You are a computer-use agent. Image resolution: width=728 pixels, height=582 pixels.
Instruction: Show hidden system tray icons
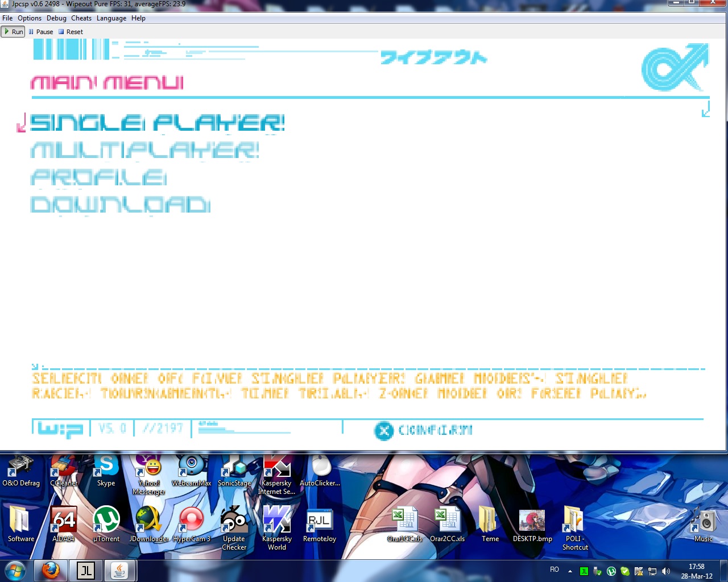tap(570, 571)
